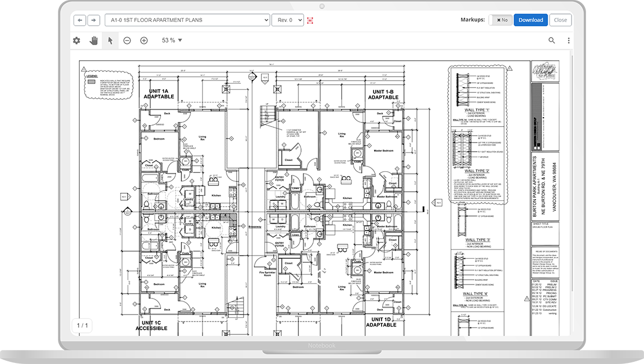
Task: Click the Unit 1A Adaptable label on the plan
Action: click(x=159, y=94)
